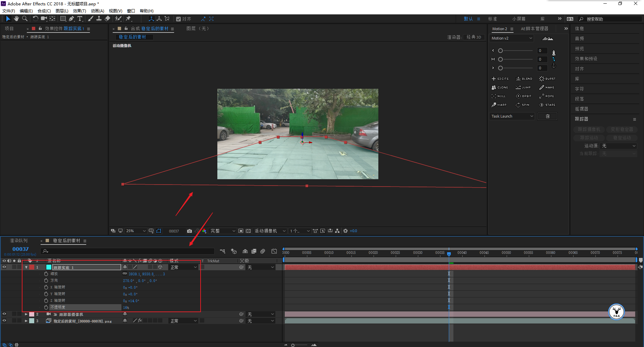Open the 效果和预设 panel
This screenshot has width=644, height=347.
coord(586,59)
